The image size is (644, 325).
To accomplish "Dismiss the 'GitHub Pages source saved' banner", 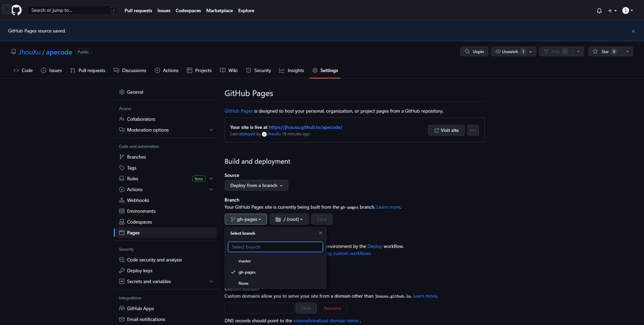I will tap(633, 31).
